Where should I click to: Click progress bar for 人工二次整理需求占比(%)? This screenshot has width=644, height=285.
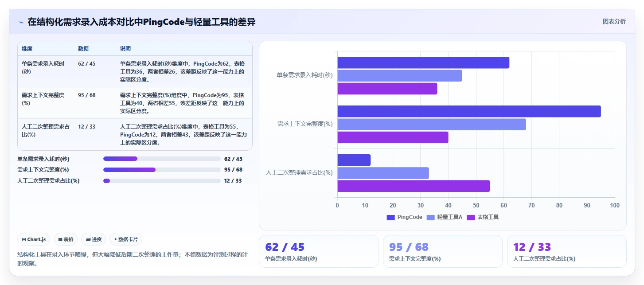coord(162,181)
